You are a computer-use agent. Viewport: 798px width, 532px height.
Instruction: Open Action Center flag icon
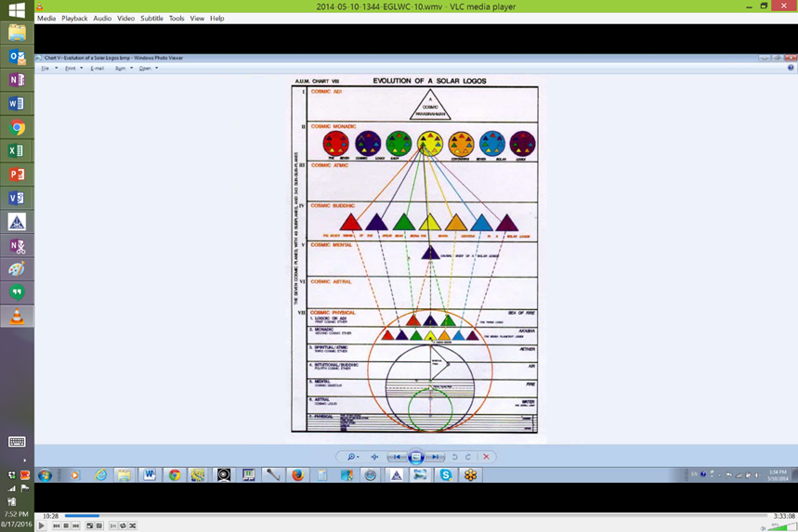pos(24,488)
